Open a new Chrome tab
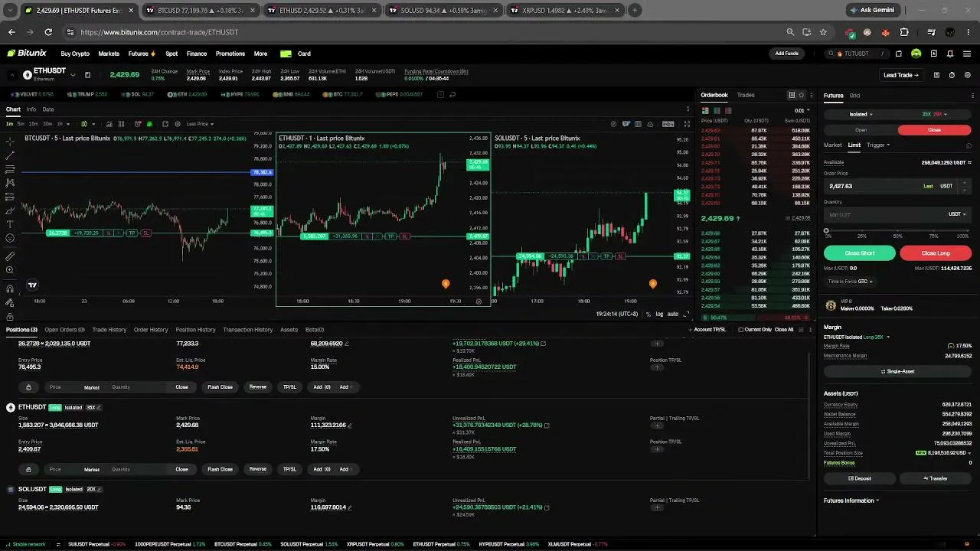 (635, 11)
